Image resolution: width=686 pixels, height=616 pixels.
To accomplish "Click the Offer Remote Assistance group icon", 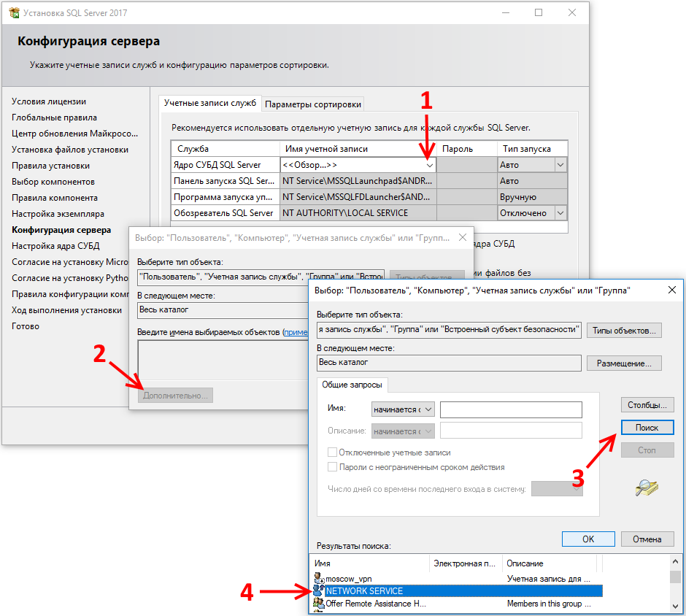I will pos(319,604).
